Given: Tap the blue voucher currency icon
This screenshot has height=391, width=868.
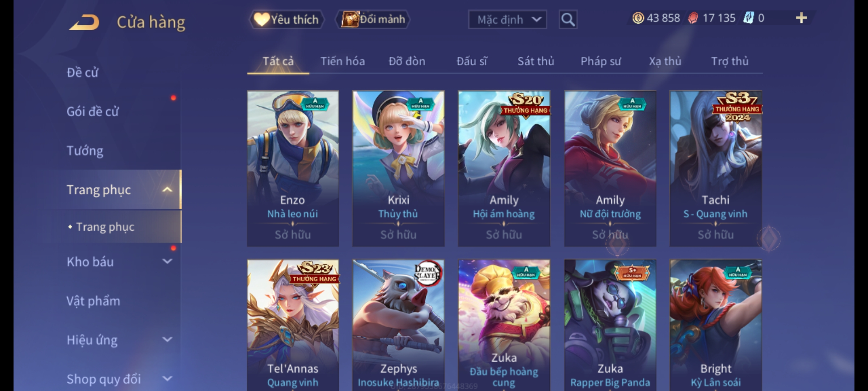Looking at the screenshot, I should (748, 18).
